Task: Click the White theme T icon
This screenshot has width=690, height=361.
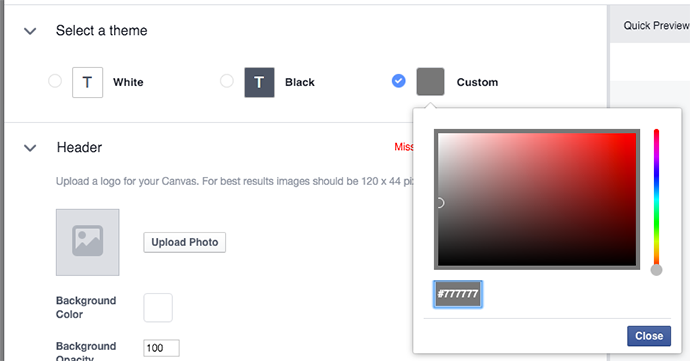Action: pyautogui.click(x=88, y=82)
